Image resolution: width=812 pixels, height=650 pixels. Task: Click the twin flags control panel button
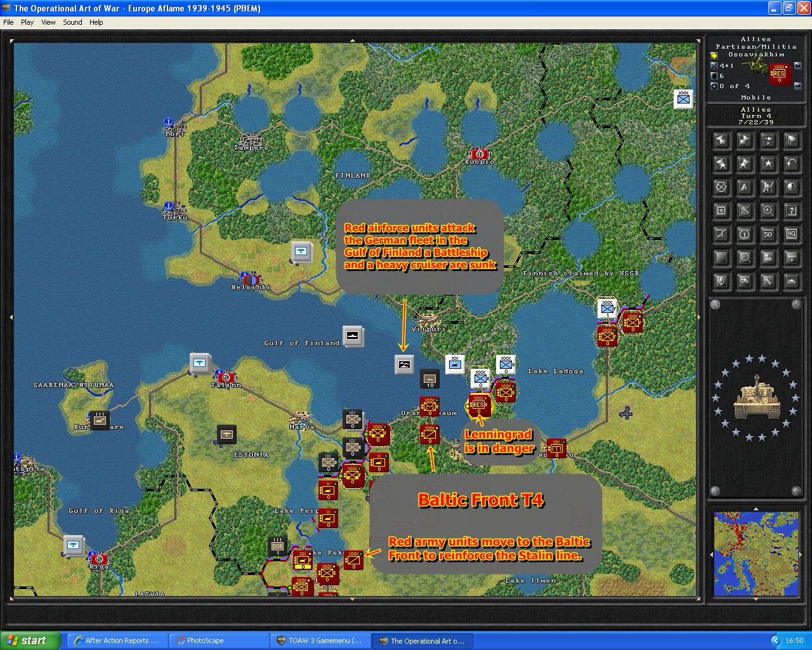[x=792, y=140]
